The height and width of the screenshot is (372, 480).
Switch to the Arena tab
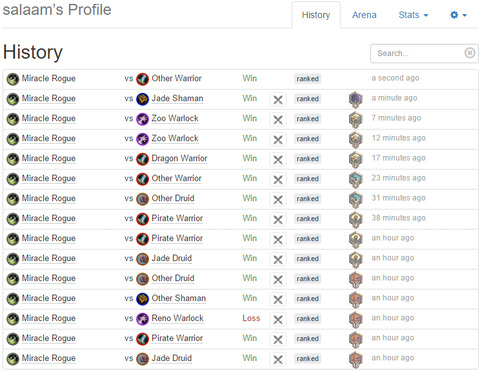[x=364, y=15]
